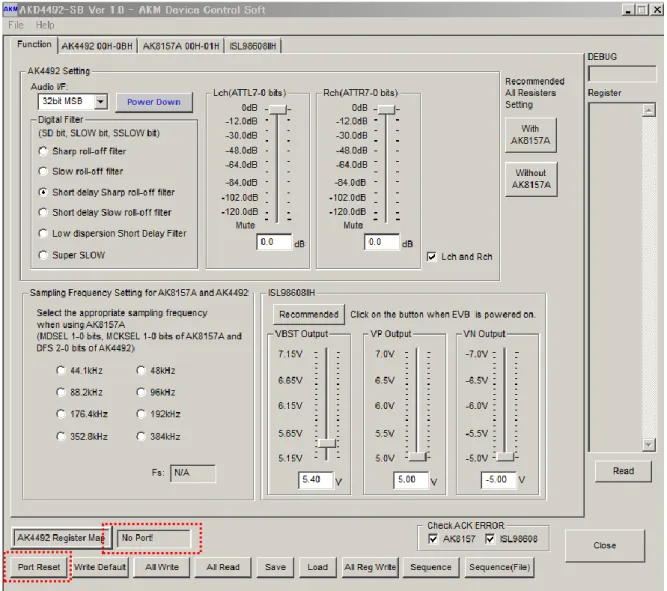Maximize the AKM Device Control window
667x591 pixels.
[641, 9]
